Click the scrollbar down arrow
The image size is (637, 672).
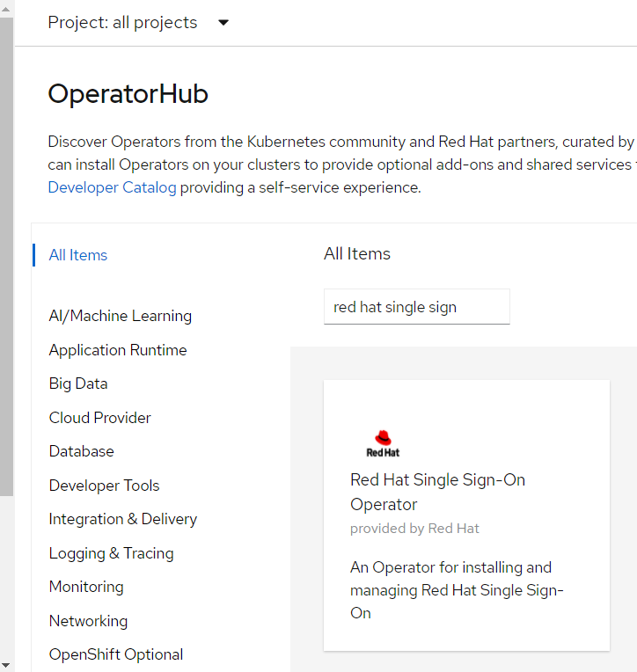coord(6,665)
